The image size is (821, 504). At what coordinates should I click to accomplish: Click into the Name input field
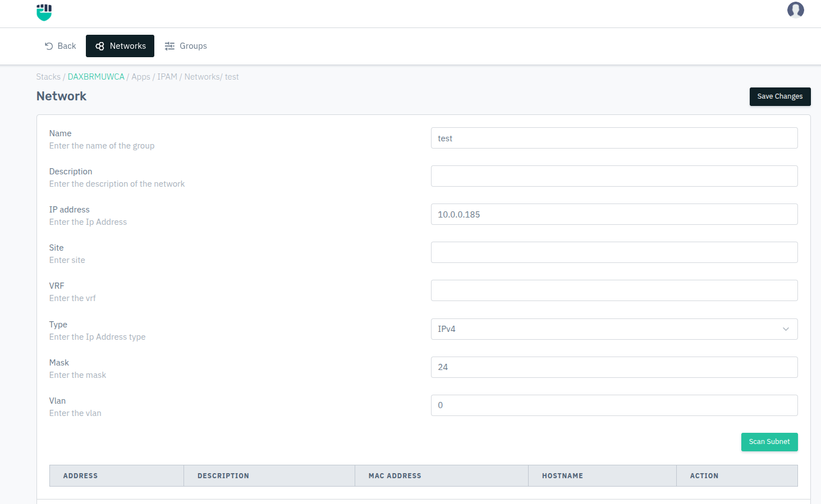614,138
